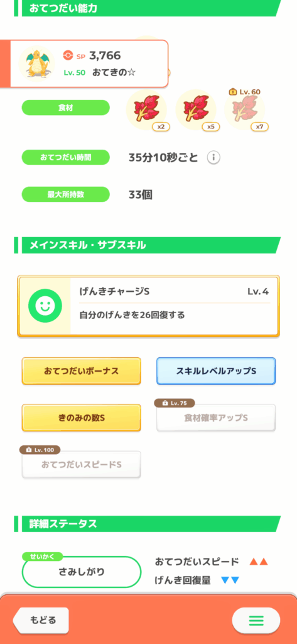Tap locked 食材確率アップS skill
The height and width of the screenshot is (644, 297).
coord(216,418)
